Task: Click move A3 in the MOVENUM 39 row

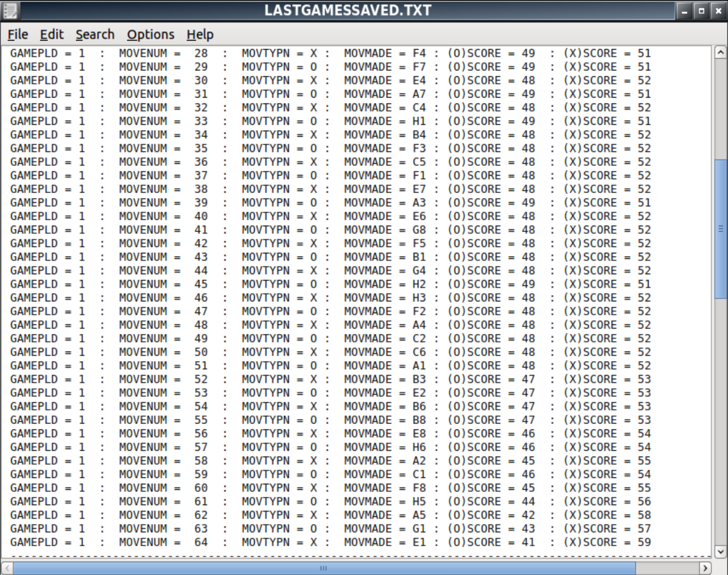Action: pyautogui.click(x=419, y=203)
